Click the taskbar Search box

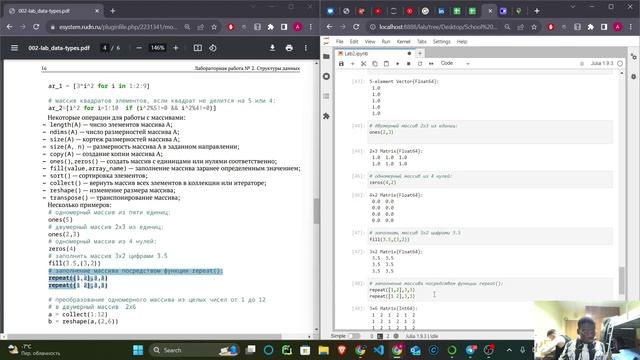click(195, 350)
